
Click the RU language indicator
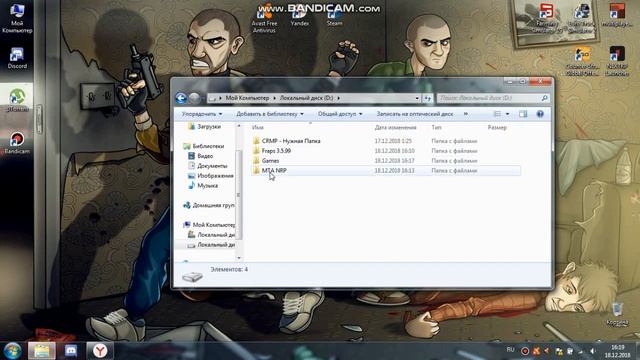click(x=510, y=350)
